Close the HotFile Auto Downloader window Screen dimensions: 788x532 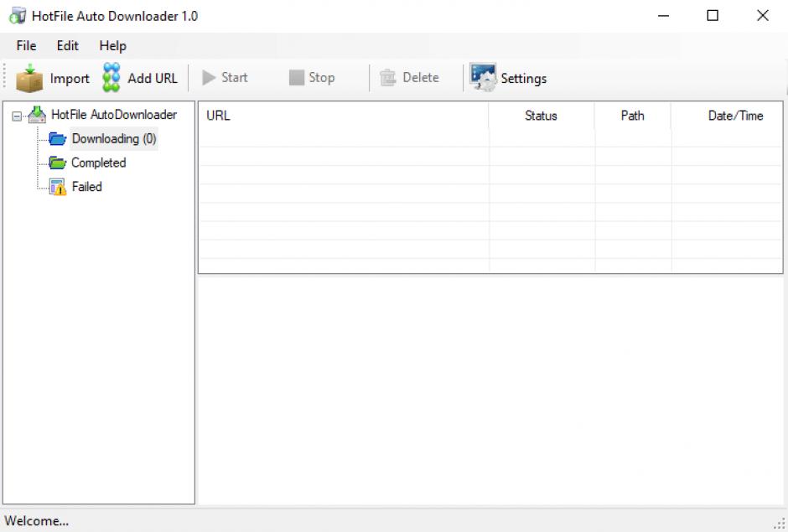click(x=762, y=16)
